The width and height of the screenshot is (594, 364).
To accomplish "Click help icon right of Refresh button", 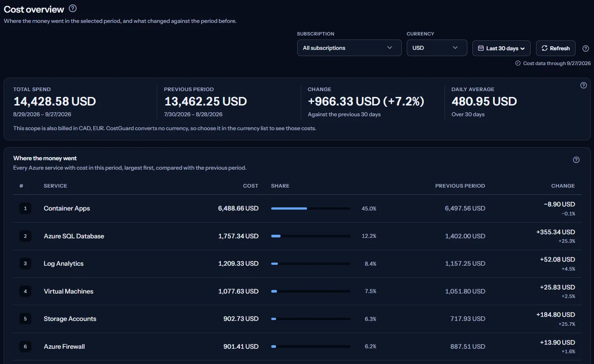I will point(585,48).
